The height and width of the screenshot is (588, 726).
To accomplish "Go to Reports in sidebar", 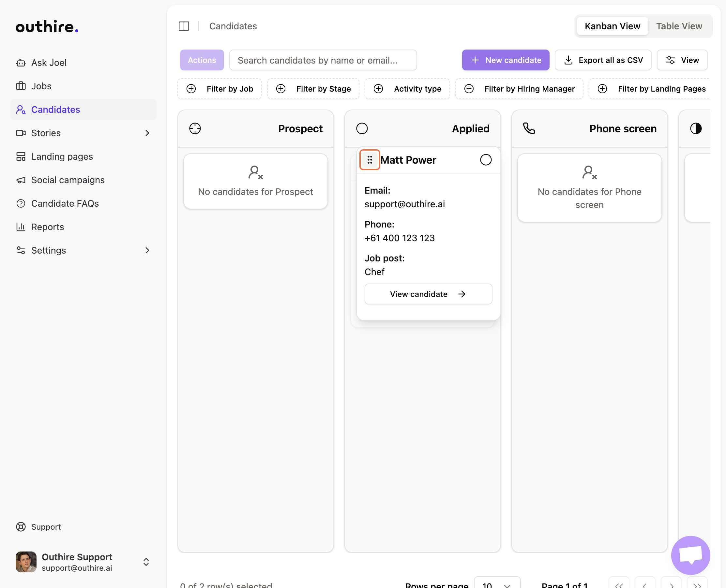I will point(47,227).
